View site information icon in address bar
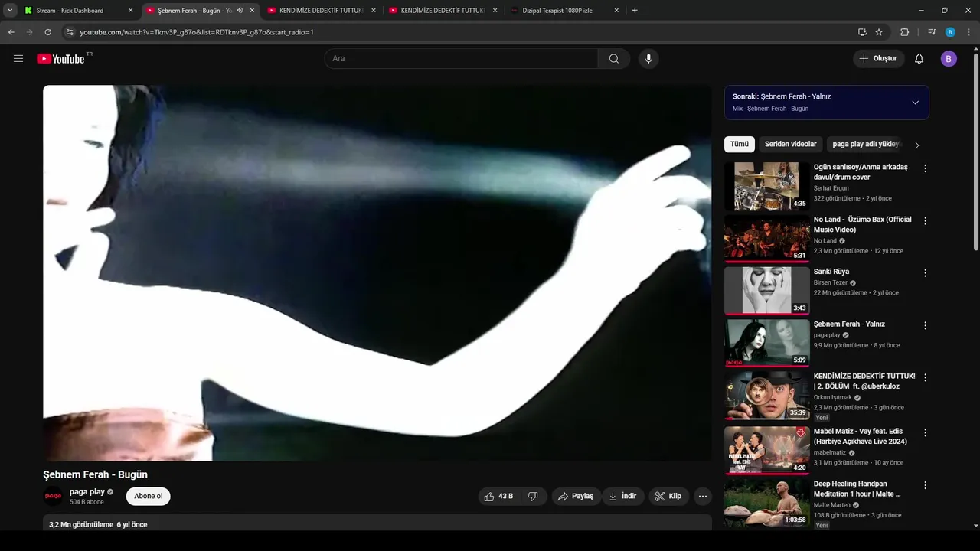The image size is (980, 551). 70,32
